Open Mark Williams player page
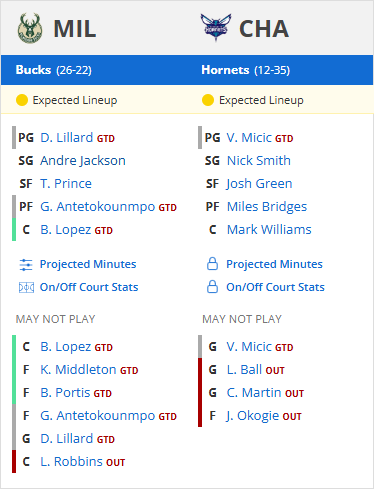 tap(269, 230)
